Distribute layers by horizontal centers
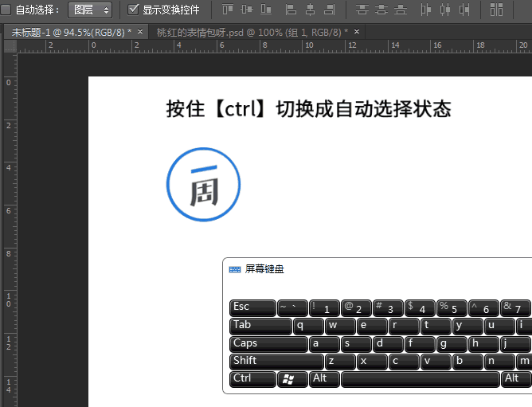Viewport: 532px width, 407px height. pos(445,10)
